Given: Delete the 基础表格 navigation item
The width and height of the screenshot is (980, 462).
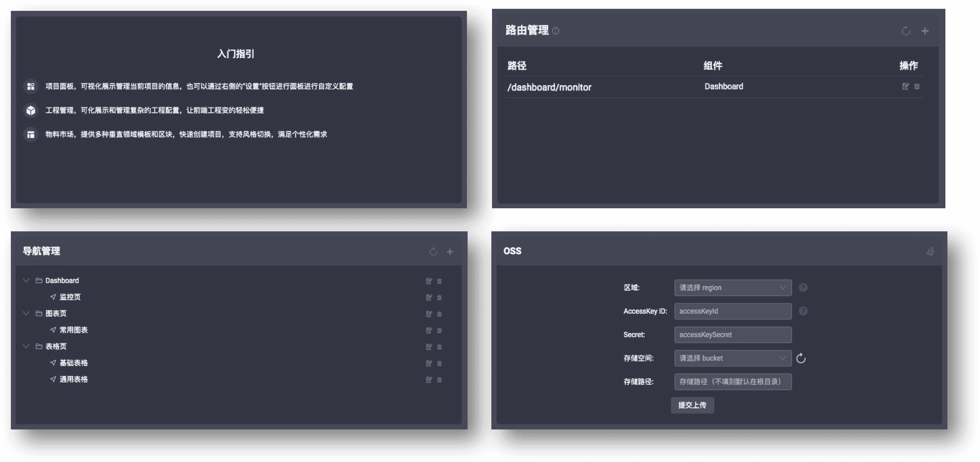Looking at the screenshot, I should tap(439, 363).
